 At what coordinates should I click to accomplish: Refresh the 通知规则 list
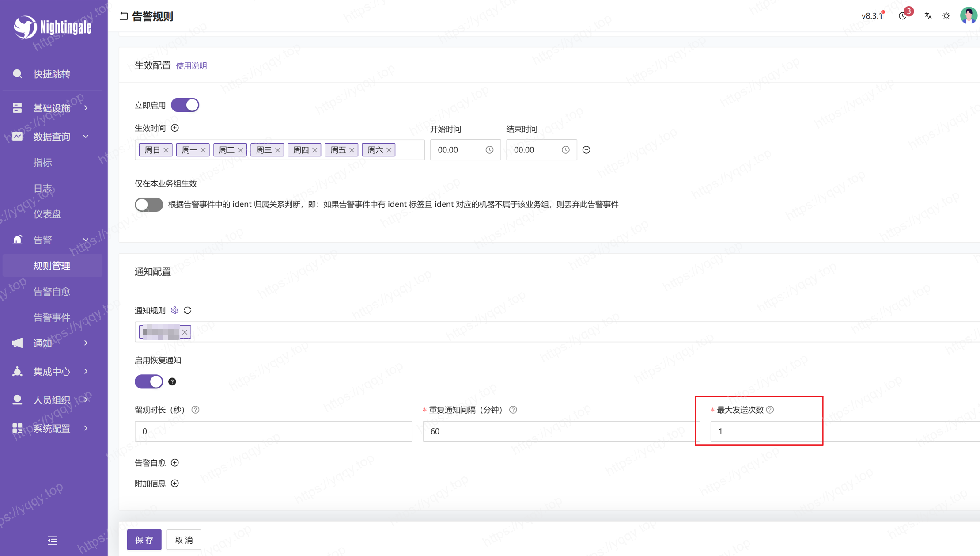click(x=188, y=310)
